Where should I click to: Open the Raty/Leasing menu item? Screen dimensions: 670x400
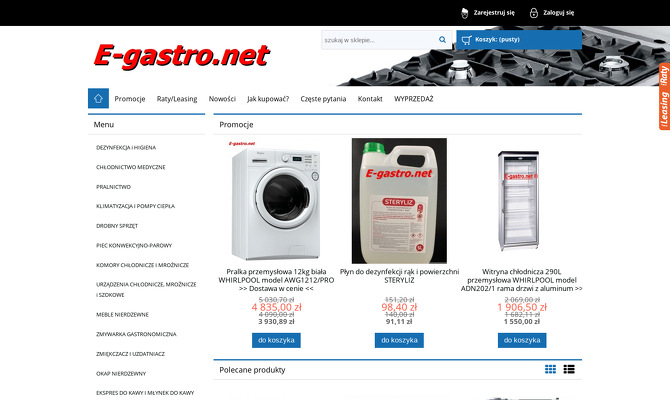177,99
